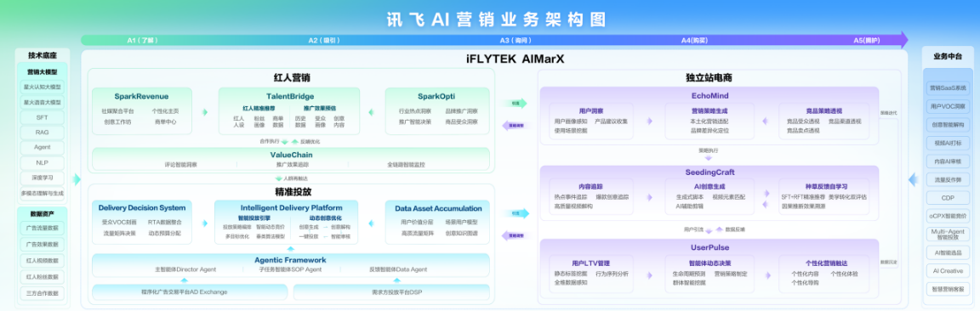Click the 子任务智能体SOP Agent label
The width and height of the screenshot is (980, 311).
(x=290, y=269)
